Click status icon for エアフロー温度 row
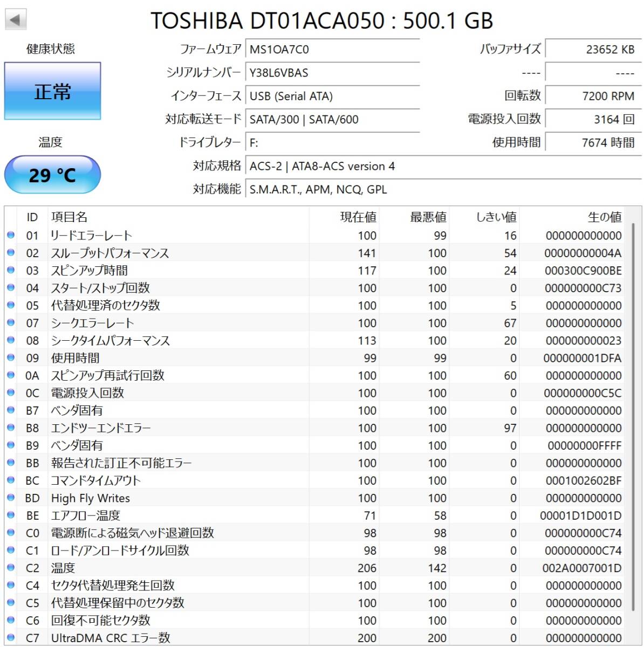 (10, 515)
